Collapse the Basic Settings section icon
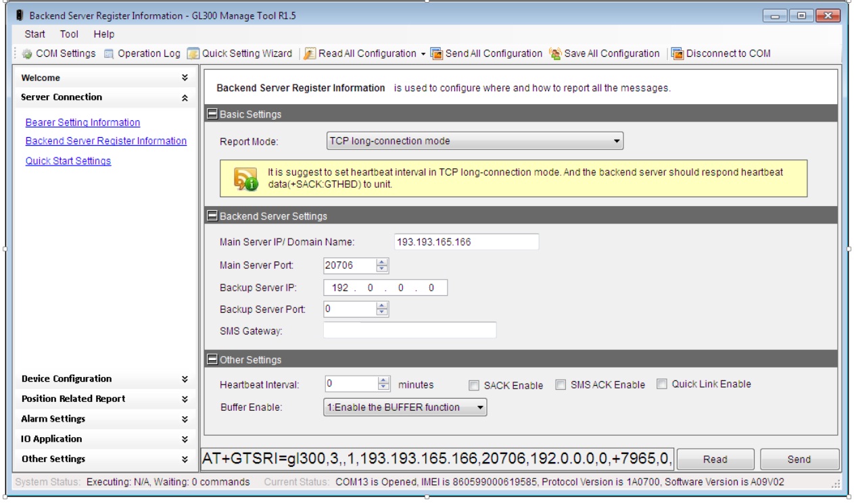 click(x=212, y=114)
